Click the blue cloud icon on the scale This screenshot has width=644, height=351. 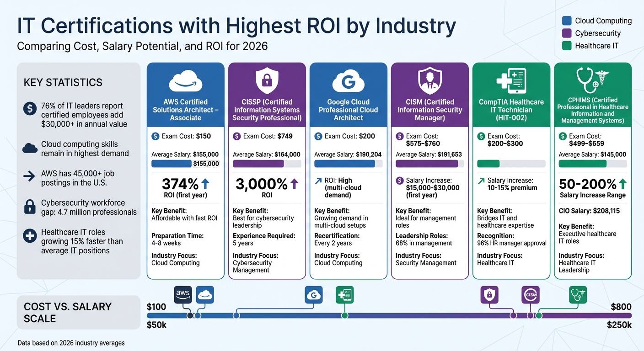pyautogui.click(x=205, y=295)
